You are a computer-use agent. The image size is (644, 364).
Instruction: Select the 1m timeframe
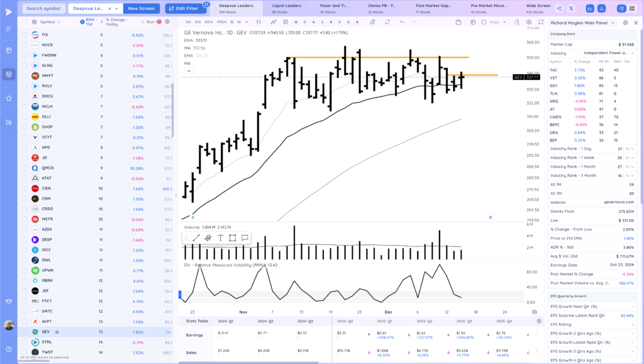pos(188,22)
